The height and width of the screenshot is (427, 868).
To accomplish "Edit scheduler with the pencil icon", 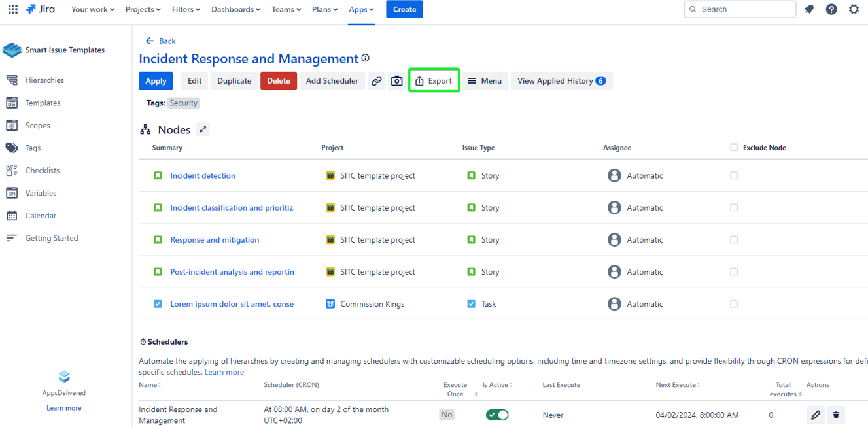I will (x=816, y=415).
